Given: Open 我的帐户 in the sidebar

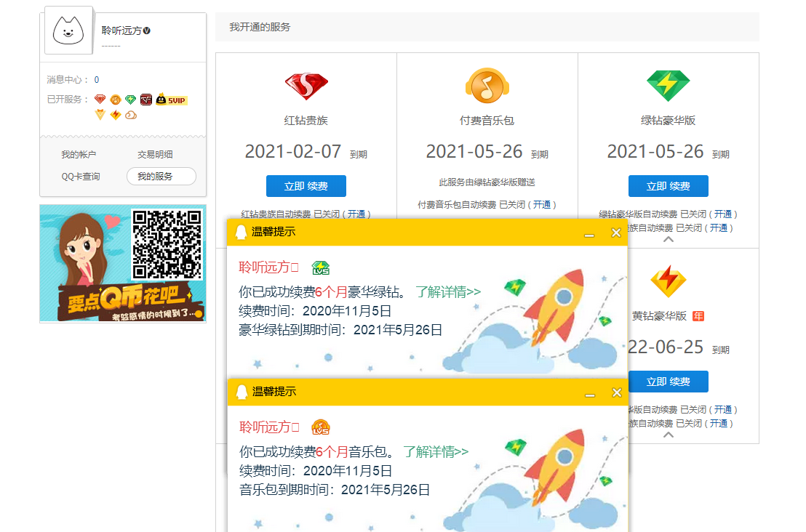Looking at the screenshot, I should click(79, 155).
